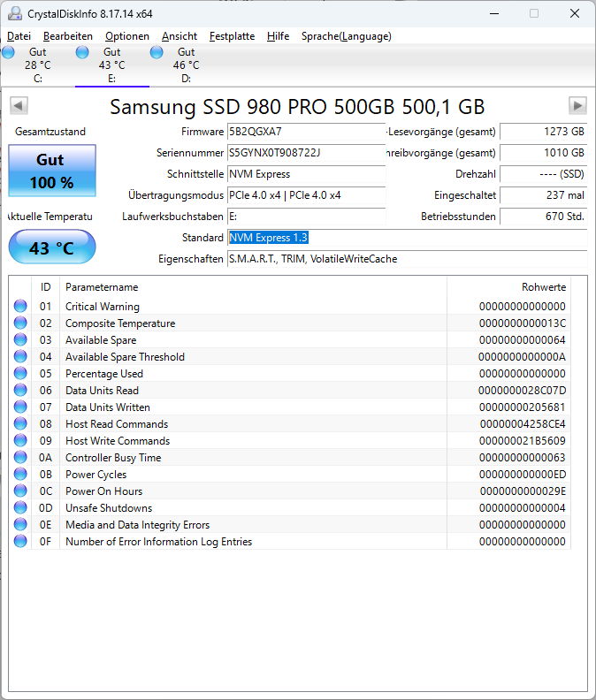Viewport: 596px width, 700px height.
Task: Select the Unsafe Shutdowns parameter name
Action: 109,508
